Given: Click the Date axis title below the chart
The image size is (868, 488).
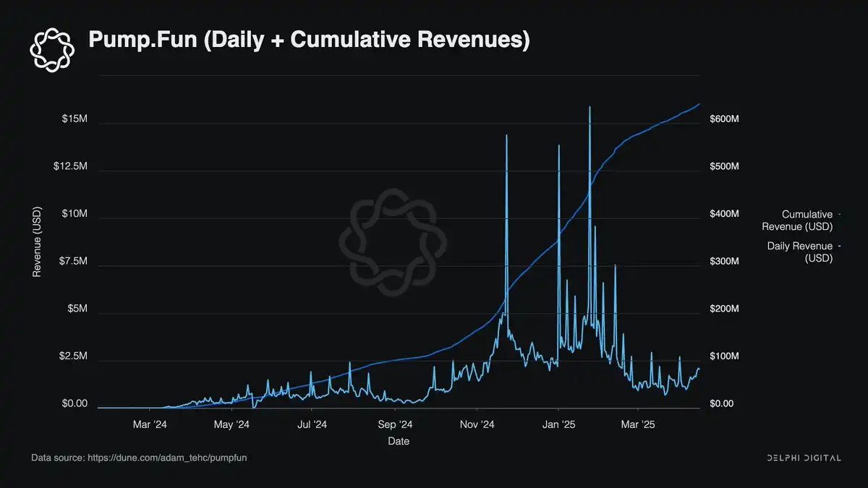Looking at the screenshot, I should [399, 440].
